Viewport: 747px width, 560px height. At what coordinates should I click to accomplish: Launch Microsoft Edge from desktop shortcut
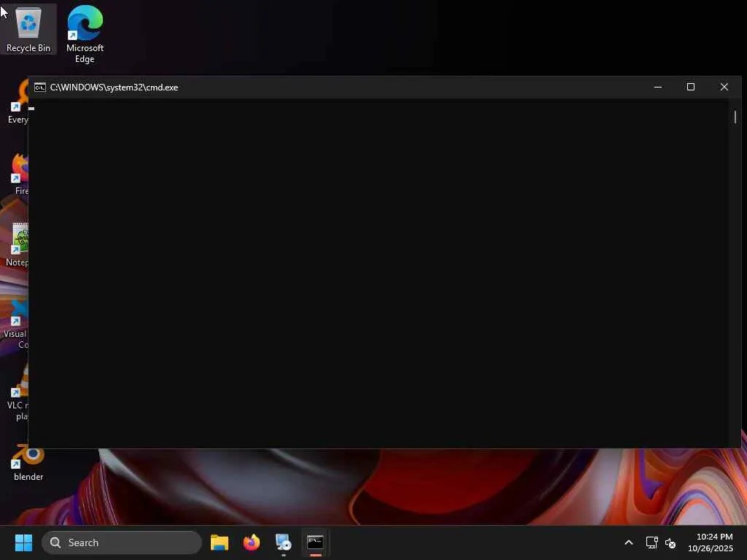coord(85,34)
